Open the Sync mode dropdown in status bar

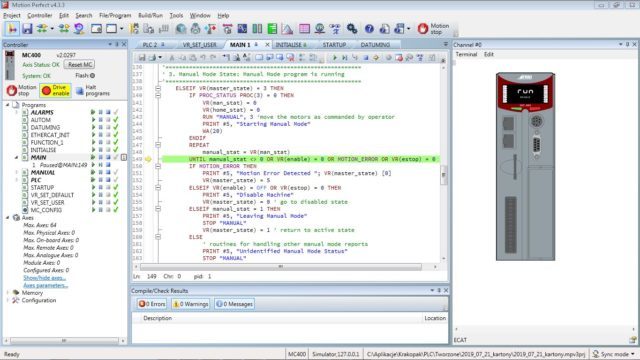613,354
